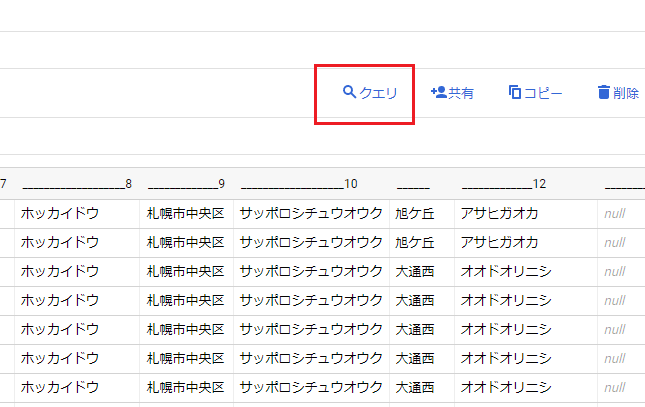The height and width of the screenshot is (407, 645).
Task: Select the column header ending in 10
Action: pyautogui.click(x=299, y=183)
